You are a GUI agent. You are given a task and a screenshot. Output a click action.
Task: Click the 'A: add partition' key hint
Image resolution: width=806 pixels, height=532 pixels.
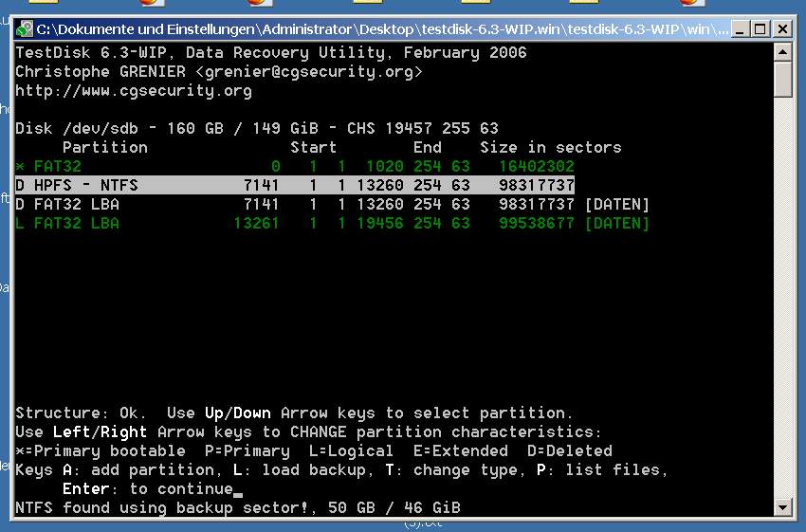point(138,469)
